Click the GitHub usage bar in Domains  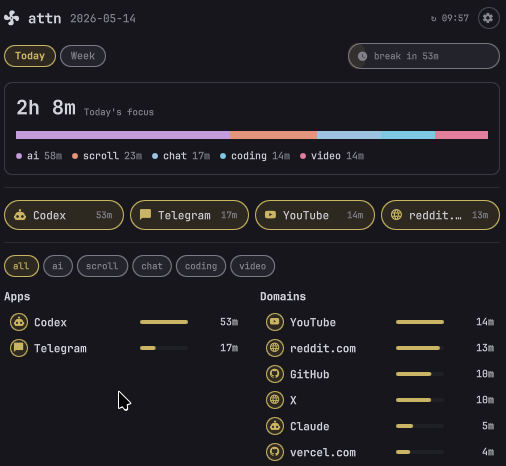(x=420, y=374)
